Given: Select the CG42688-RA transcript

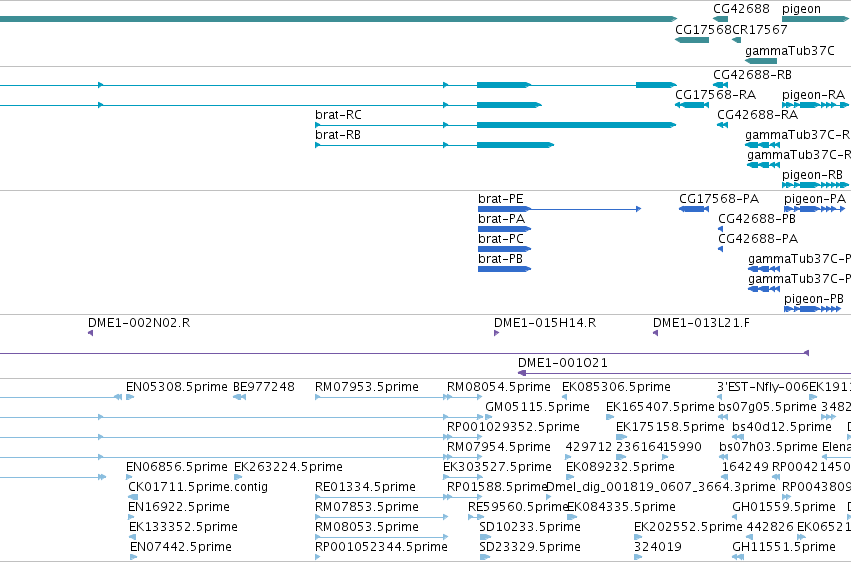Looking at the screenshot, I should click(722, 125).
